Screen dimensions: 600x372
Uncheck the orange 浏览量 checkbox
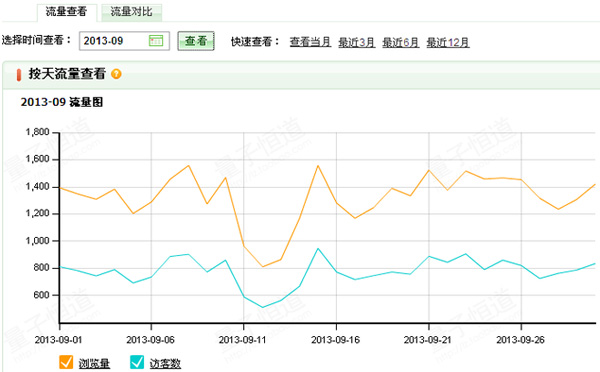click(x=66, y=362)
